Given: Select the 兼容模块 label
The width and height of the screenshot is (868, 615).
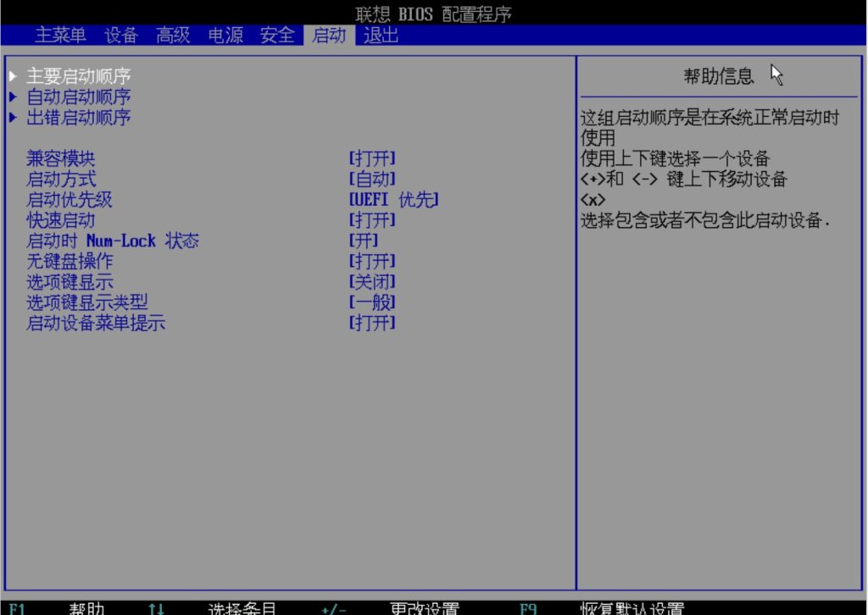Looking at the screenshot, I should [x=61, y=158].
